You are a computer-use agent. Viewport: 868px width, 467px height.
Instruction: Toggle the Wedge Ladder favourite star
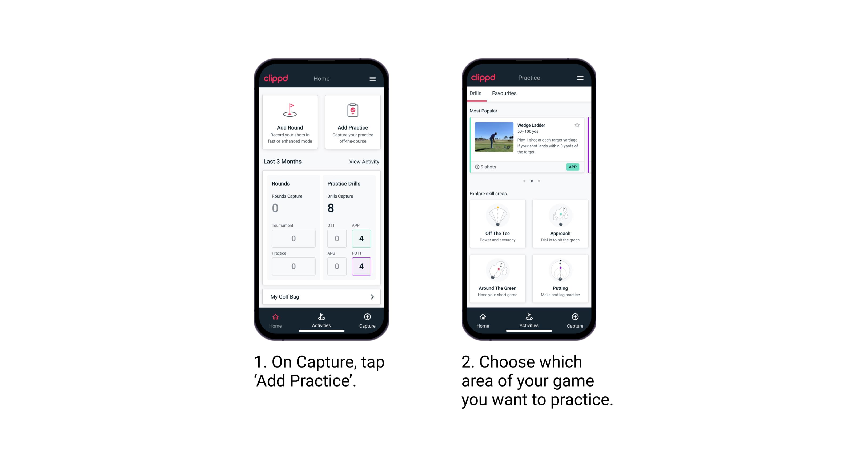point(576,125)
